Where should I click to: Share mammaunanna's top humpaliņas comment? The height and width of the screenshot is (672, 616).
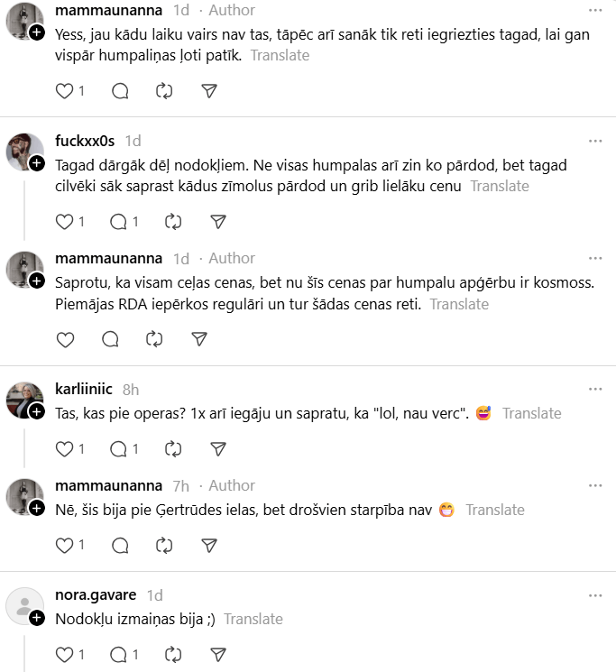tap(209, 91)
